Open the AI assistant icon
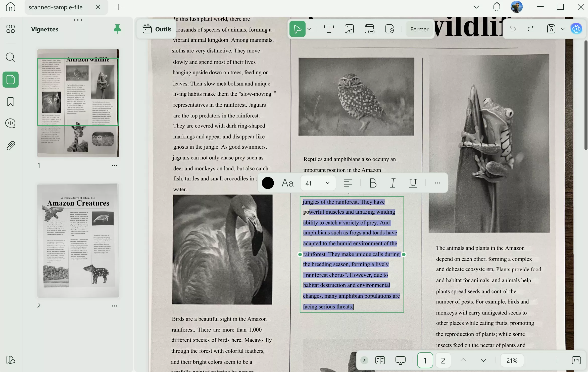This screenshot has width=588, height=372. click(576, 29)
